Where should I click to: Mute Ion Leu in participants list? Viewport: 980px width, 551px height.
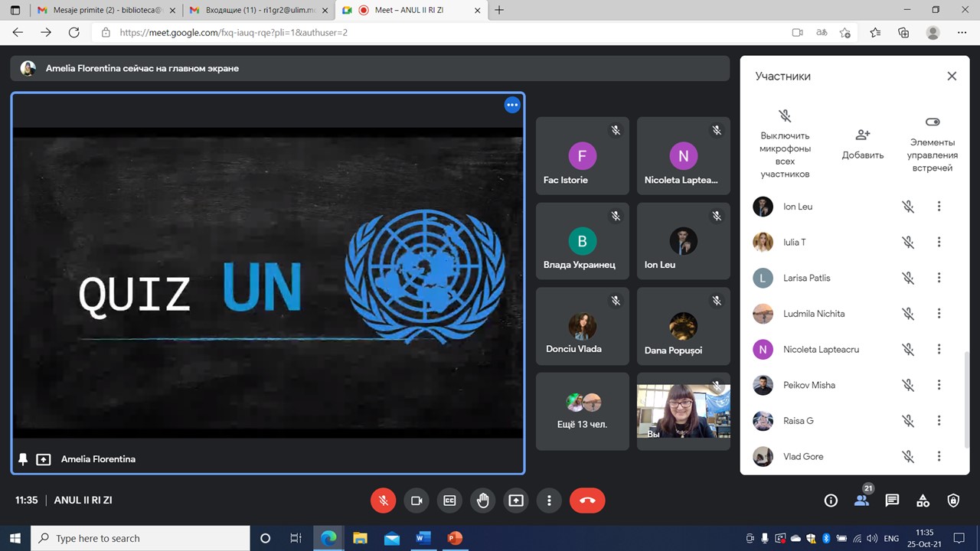(x=908, y=207)
